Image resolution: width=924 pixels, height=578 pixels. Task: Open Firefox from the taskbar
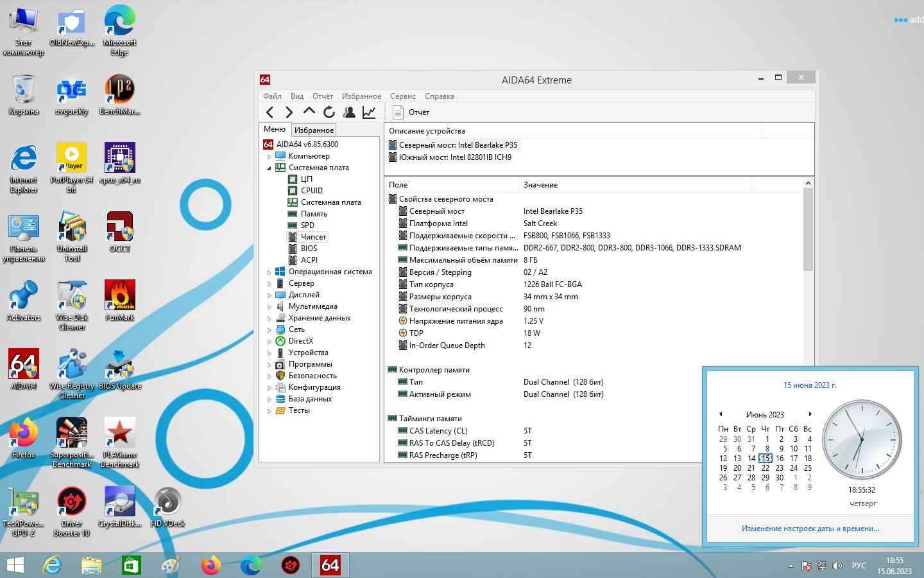pyautogui.click(x=210, y=565)
